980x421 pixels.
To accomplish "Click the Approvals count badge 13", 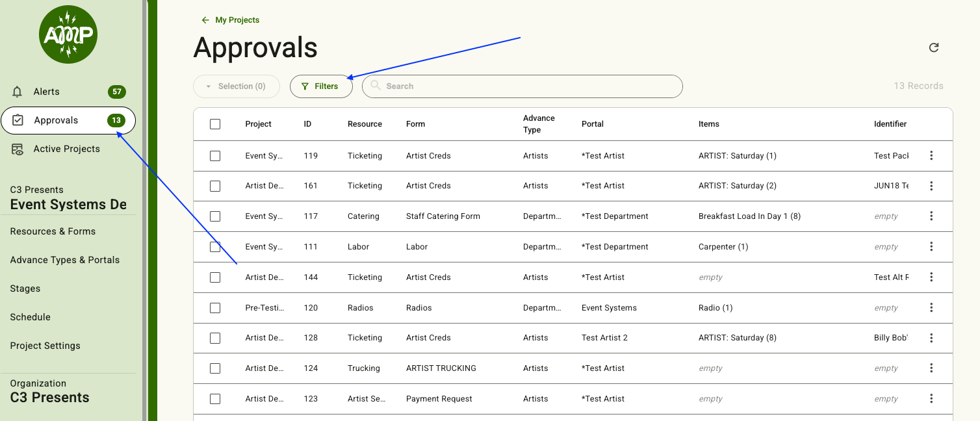I will pos(116,120).
